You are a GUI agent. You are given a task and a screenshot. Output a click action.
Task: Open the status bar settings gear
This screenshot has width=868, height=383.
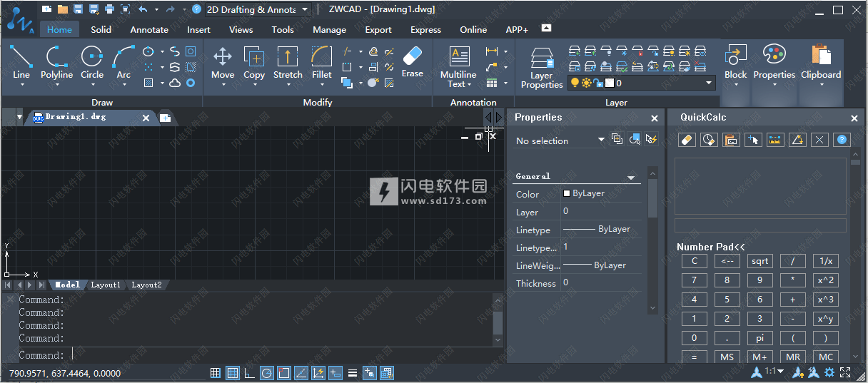click(829, 372)
